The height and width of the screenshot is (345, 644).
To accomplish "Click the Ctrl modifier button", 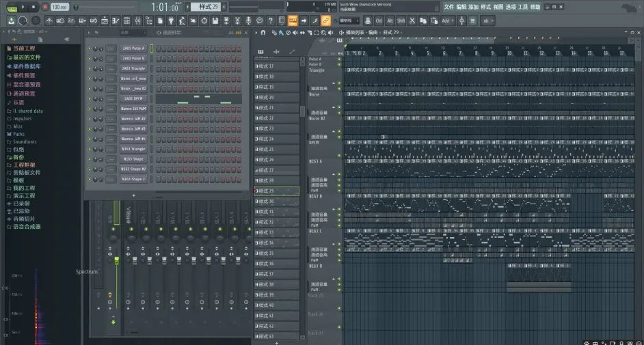I will (x=379, y=20).
